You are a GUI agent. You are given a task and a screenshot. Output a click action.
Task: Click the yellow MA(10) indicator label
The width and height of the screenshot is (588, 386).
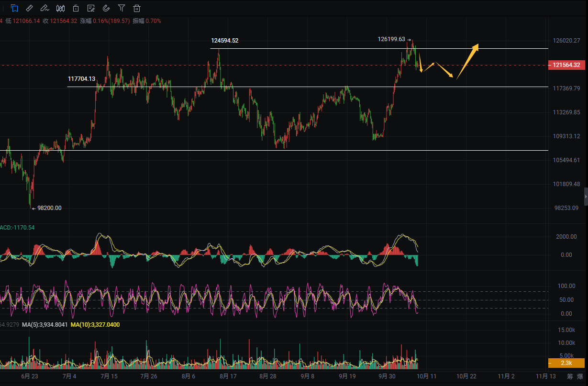point(95,325)
